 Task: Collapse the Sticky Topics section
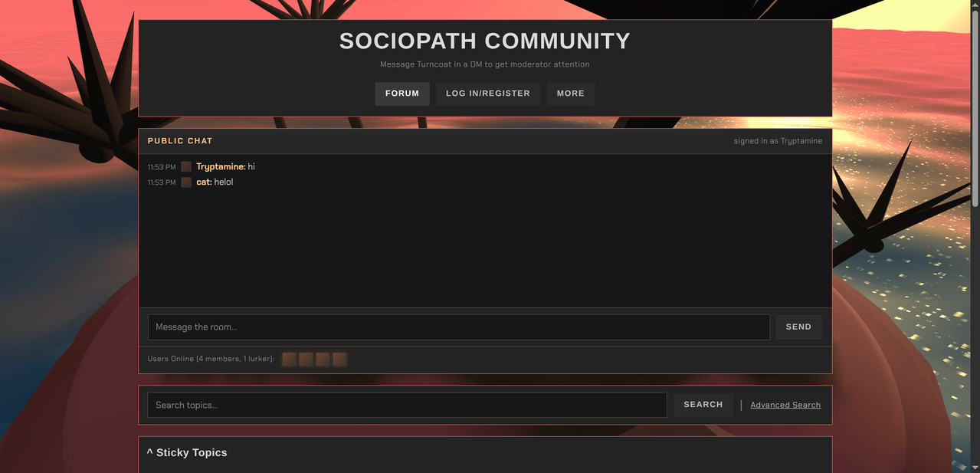click(x=187, y=452)
